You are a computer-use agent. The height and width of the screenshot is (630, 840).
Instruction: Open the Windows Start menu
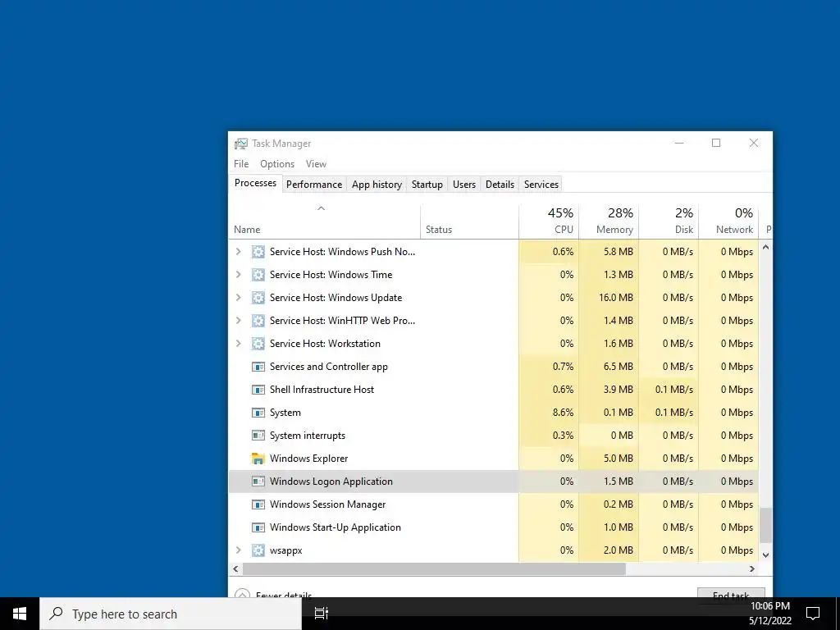[x=20, y=614]
